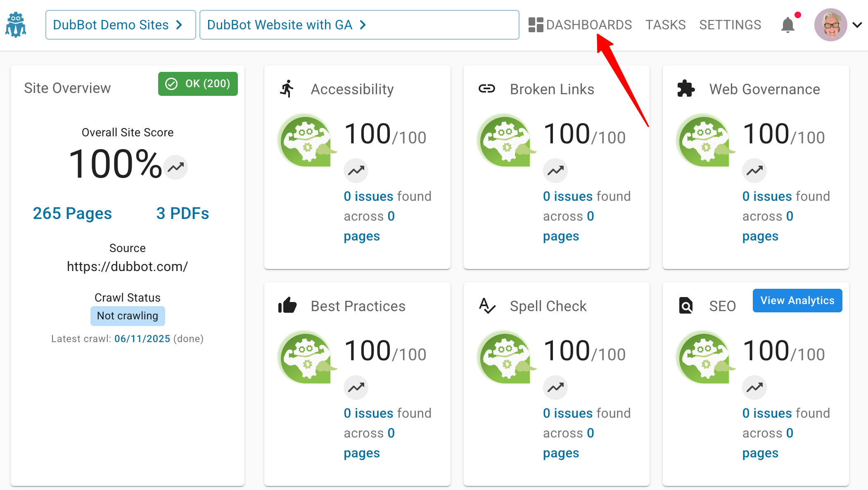The image size is (868, 490).
Task: Click the green OK (200) status badge
Action: point(198,84)
